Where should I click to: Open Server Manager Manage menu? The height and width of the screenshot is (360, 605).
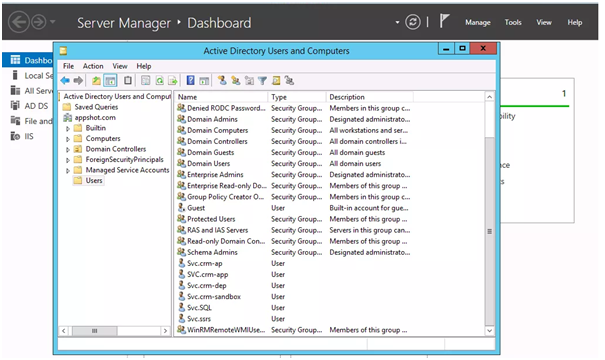pos(478,22)
